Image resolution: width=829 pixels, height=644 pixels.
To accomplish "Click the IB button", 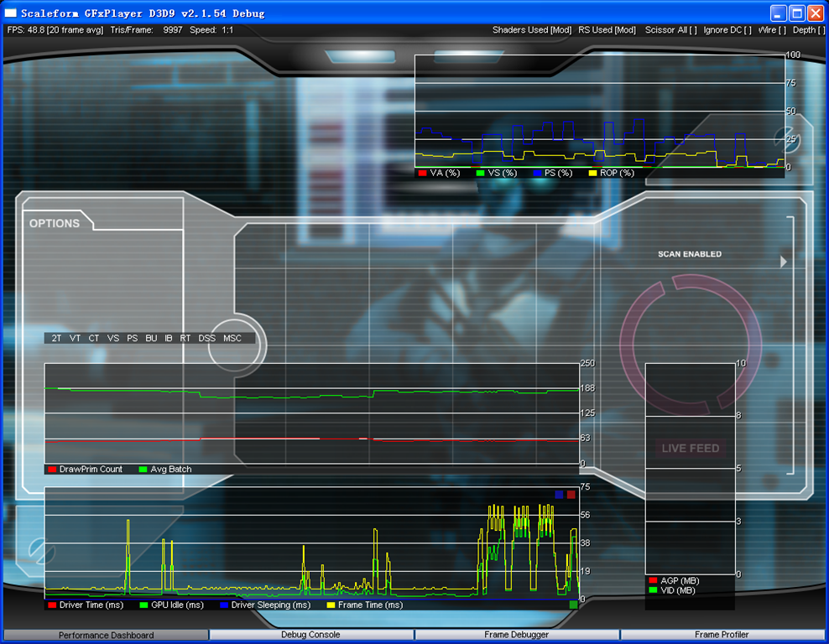I will 169,338.
